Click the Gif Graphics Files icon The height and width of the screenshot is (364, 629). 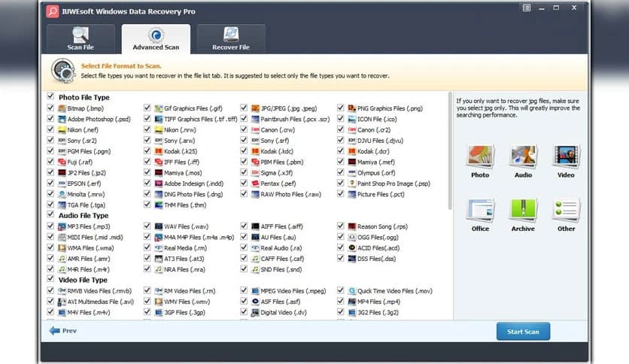click(159, 108)
